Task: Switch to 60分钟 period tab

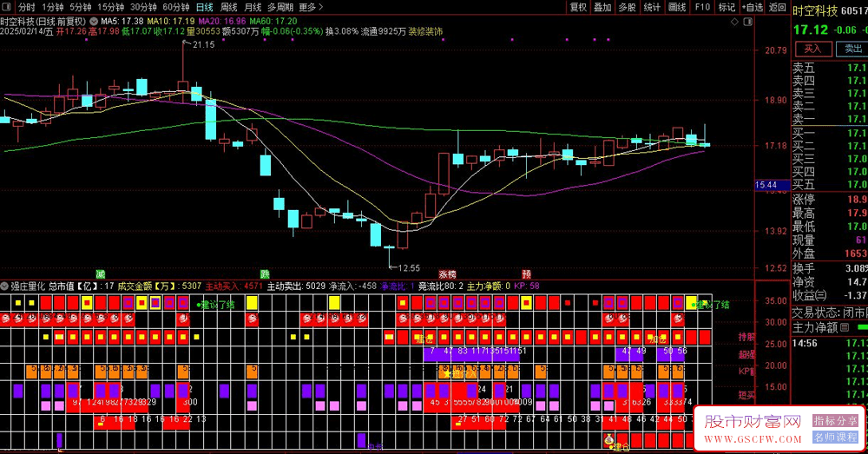Action: (176, 7)
